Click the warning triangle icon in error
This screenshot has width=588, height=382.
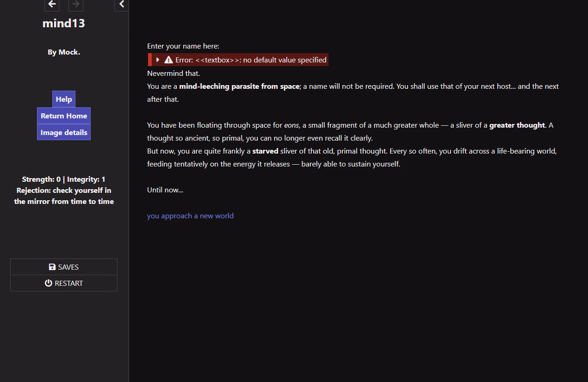click(x=168, y=60)
